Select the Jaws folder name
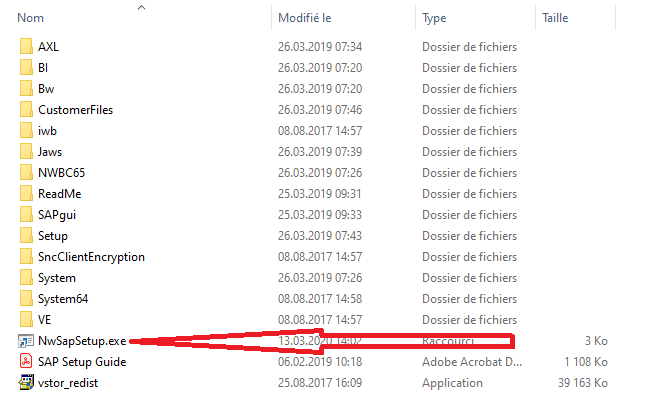This screenshot has width=646, height=412. coord(50,151)
